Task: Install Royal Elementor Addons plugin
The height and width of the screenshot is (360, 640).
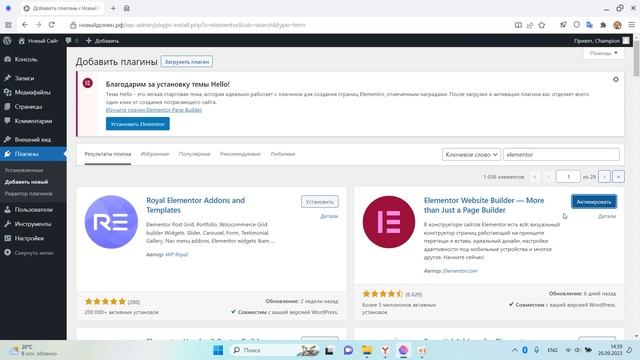Action: pos(320,202)
